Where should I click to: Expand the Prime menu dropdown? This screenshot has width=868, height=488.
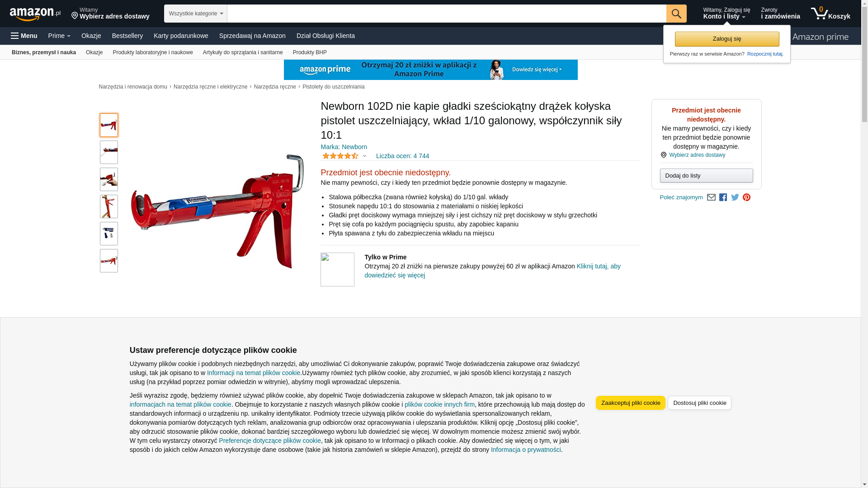point(59,36)
